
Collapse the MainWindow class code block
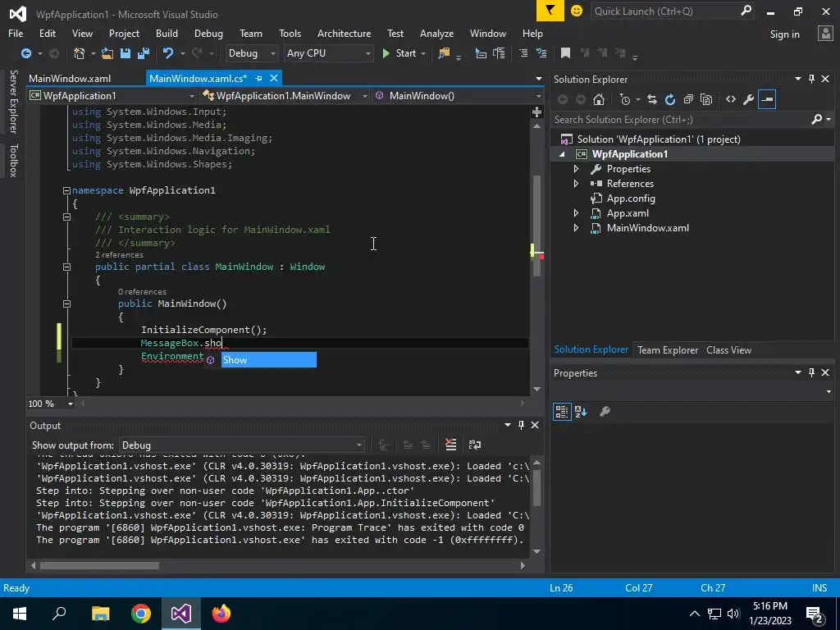click(x=66, y=267)
